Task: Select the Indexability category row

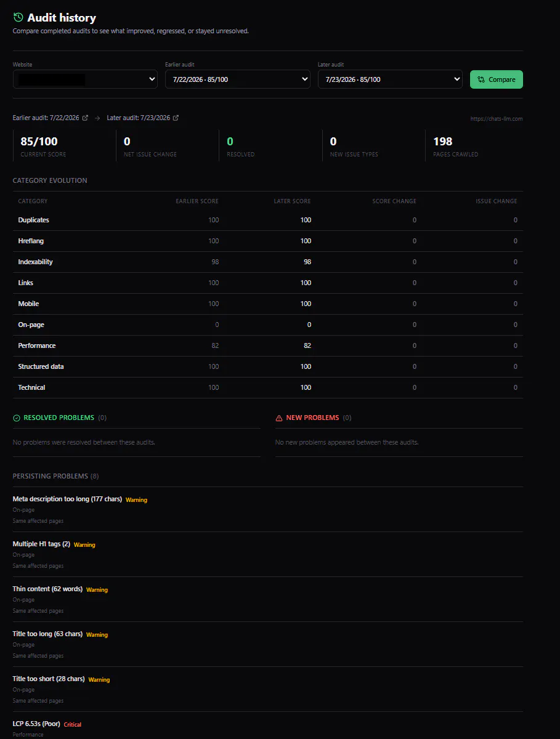Action: (268, 262)
